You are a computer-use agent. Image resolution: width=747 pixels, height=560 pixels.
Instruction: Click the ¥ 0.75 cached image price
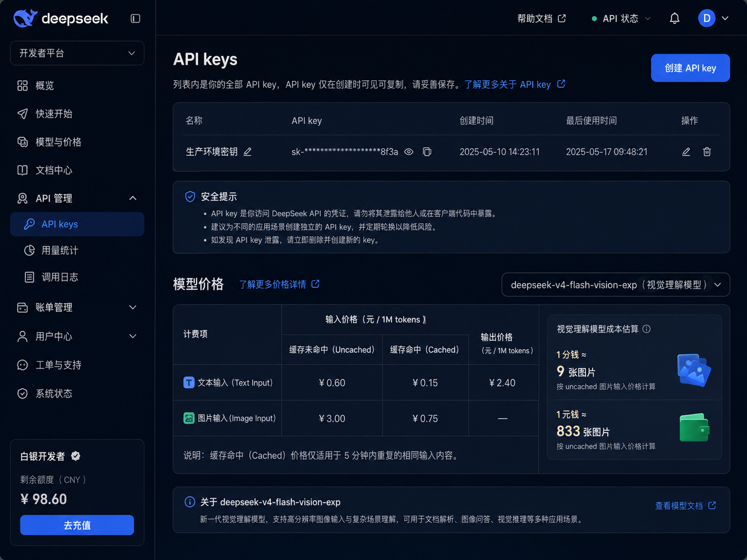(x=425, y=419)
